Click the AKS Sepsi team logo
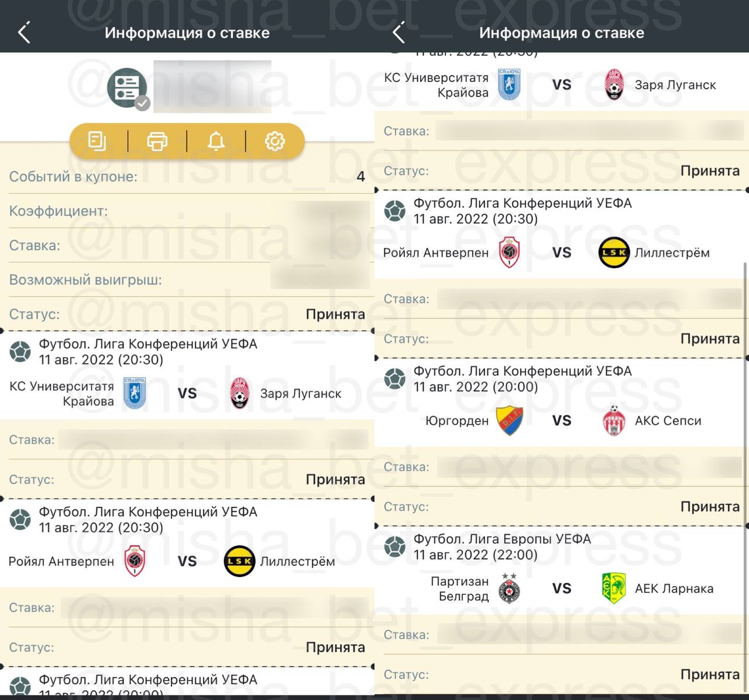 pyautogui.click(x=614, y=421)
